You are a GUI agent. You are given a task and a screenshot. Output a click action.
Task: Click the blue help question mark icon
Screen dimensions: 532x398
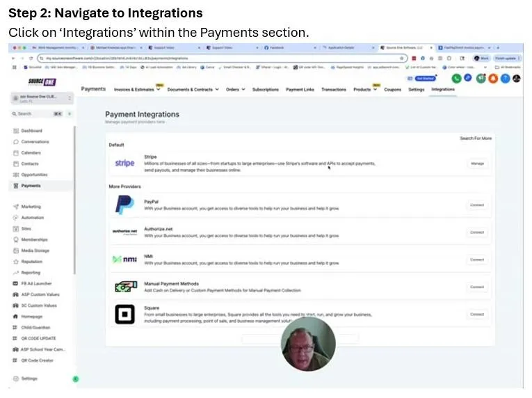click(505, 79)
